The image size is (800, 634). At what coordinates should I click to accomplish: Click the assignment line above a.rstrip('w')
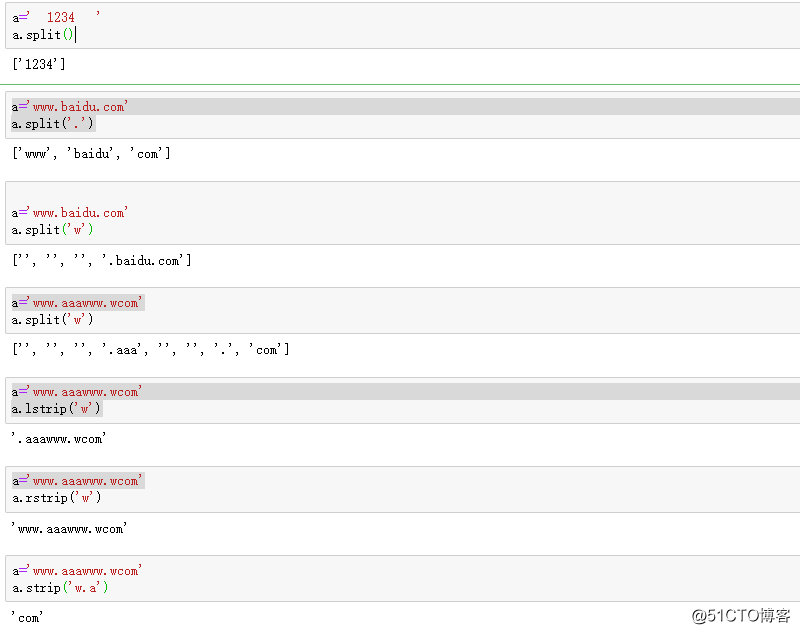[77, 480]
